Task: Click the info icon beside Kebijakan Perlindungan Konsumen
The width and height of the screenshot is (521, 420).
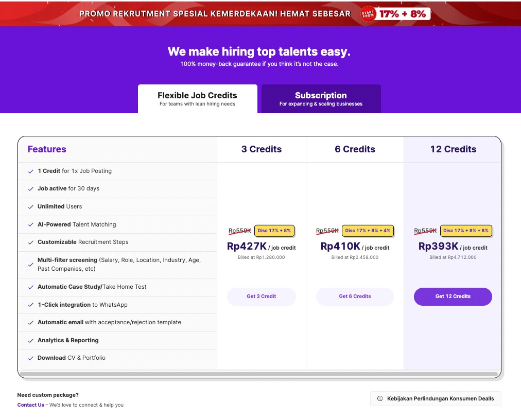Action: [380, 398]
